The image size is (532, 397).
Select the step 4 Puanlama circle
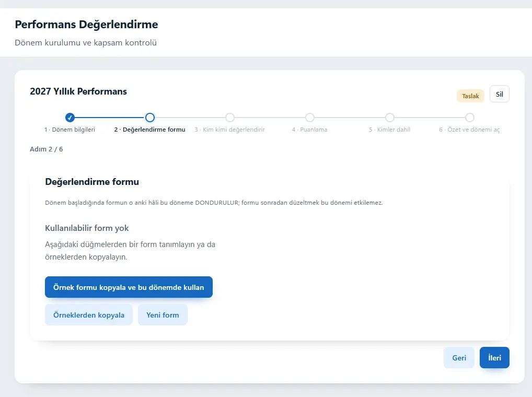[x=310, y=118]
